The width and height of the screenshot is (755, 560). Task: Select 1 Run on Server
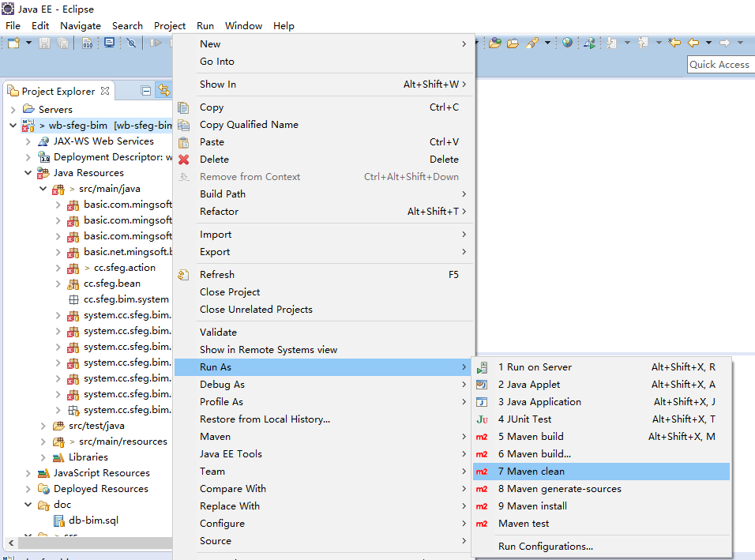point(602,367)
